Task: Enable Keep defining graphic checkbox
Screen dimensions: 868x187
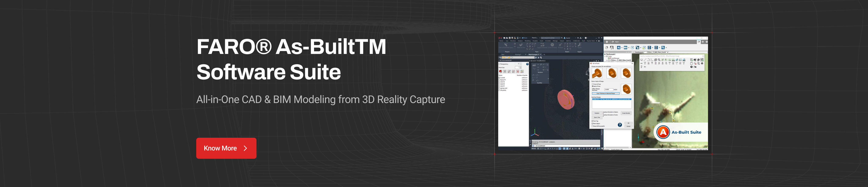Action: 592,126
